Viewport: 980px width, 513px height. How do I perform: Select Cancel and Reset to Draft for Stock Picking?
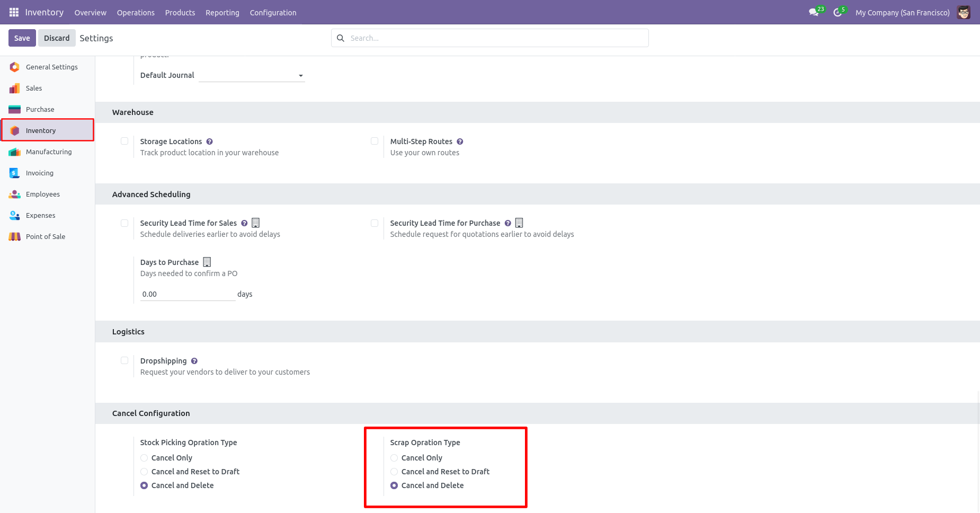144,472
